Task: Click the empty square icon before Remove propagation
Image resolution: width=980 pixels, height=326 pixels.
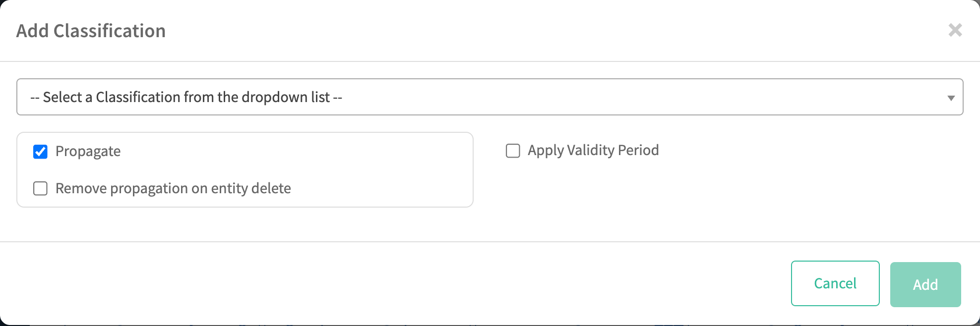Action: [40, 189]
